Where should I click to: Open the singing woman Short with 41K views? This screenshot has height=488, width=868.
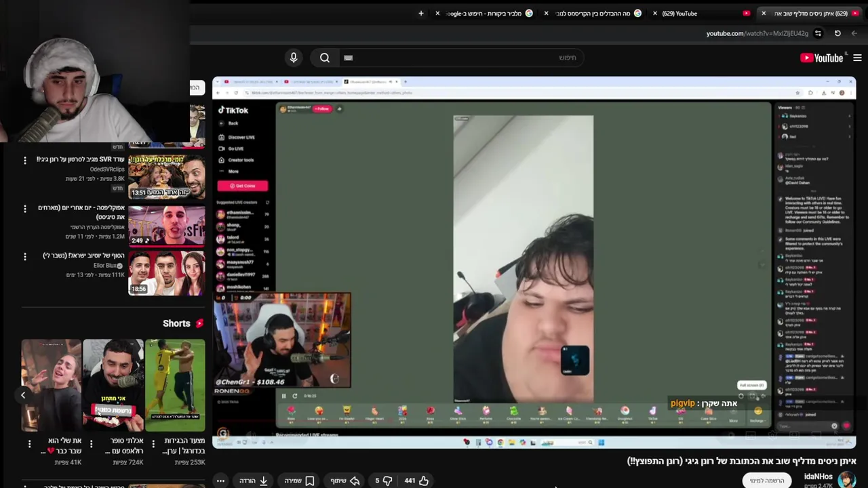click(51, 385)
